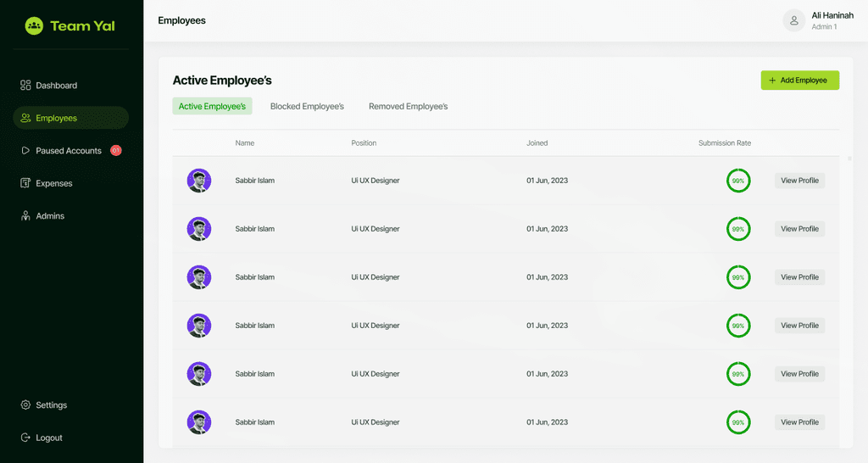Click View Profile in the last employee row
The width and height of the screenshot is (868, 463).
(x=799, y=422)
